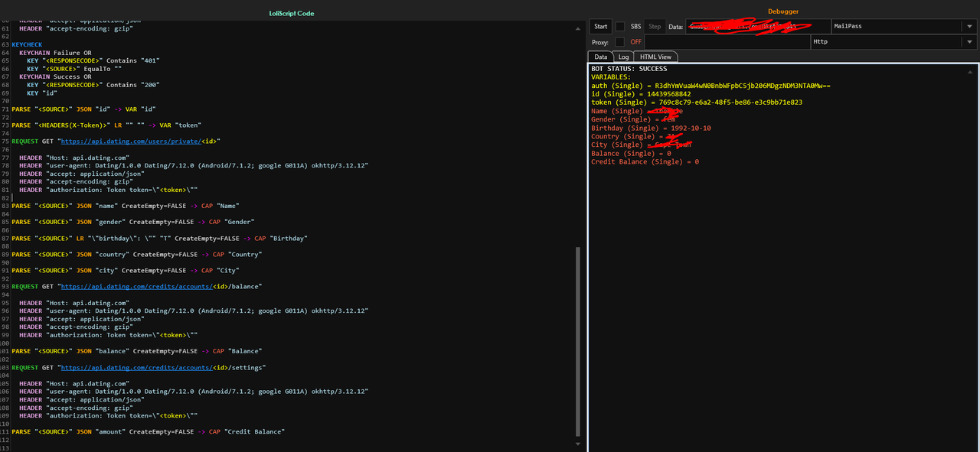This screenshot has height=452, width=980.
Task: Switch to the Log tab
Action: coord(623,57)
